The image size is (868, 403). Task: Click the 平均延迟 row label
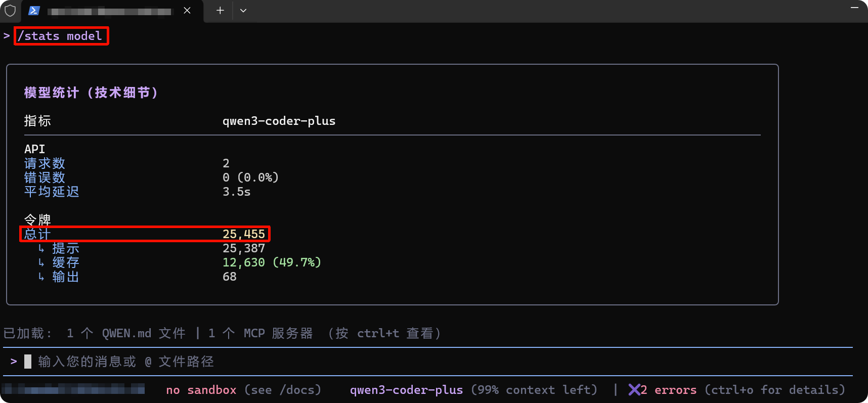[x=52, y=192]
